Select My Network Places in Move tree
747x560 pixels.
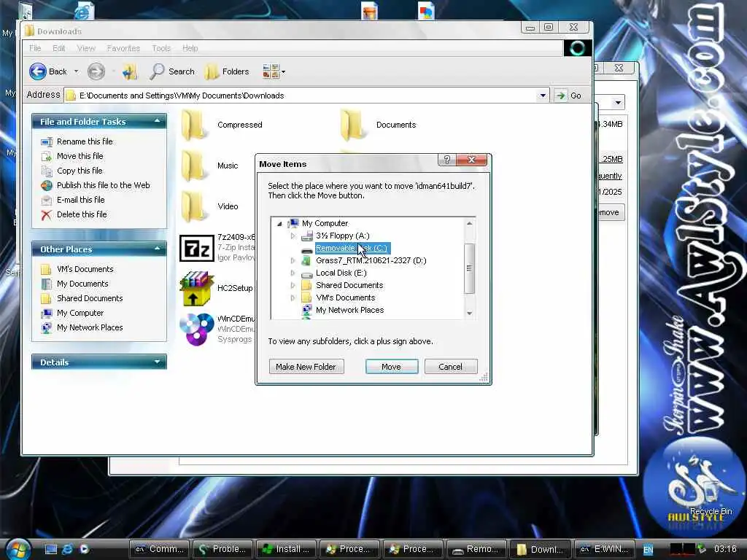pos(349,310)
